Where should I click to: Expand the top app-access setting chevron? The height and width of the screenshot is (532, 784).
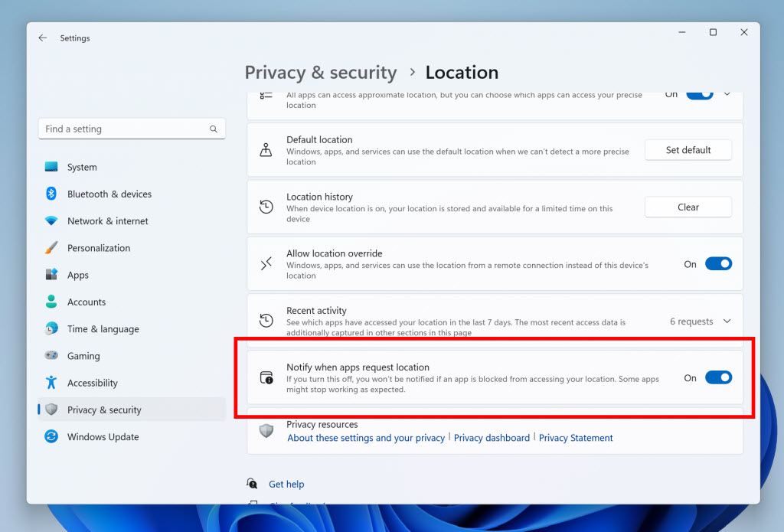727,94
